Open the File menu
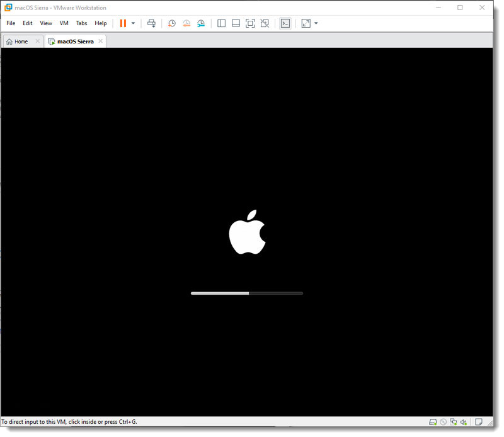Image resolution: width=504 pixels, height=437 pixels. [11, 23]
